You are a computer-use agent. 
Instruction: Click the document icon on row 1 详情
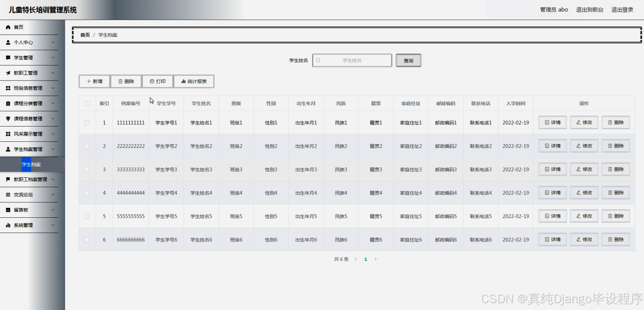(x=547, y=122)
